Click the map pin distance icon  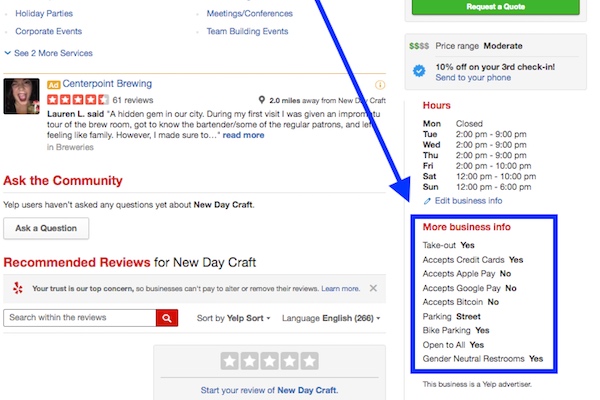click(262, 100)
